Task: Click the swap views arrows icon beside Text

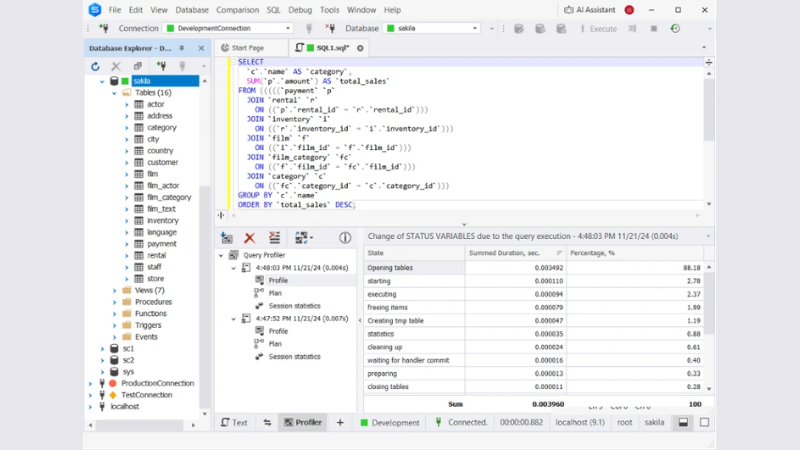Action: click(x=267, y=423)
